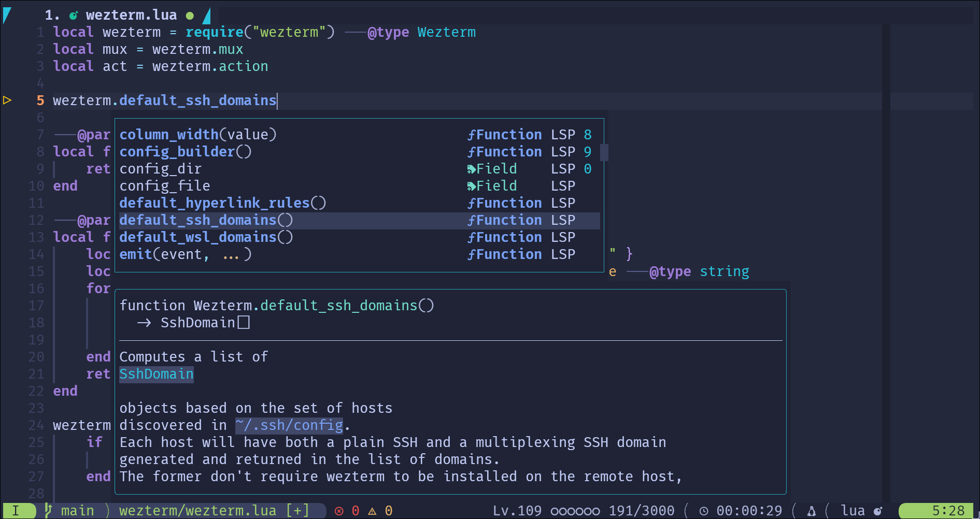The image size is (980, 519).
Task: Click the git branch icon next to main
Action: click(49, 511)
